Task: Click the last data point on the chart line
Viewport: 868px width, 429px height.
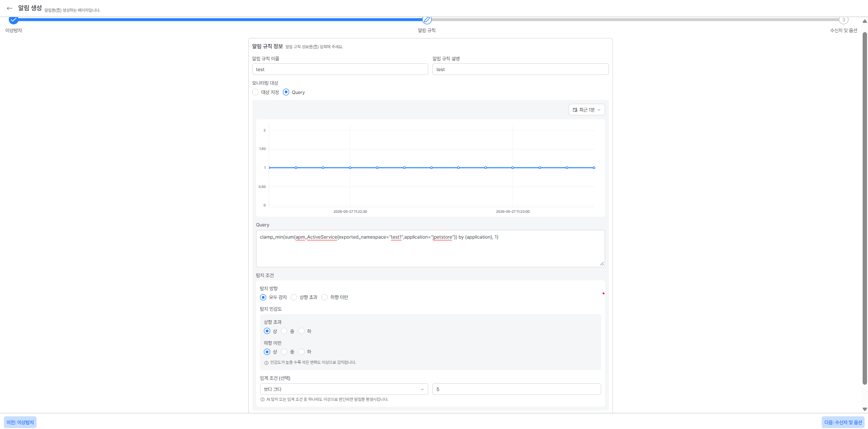Action: [x=594, y=168]
